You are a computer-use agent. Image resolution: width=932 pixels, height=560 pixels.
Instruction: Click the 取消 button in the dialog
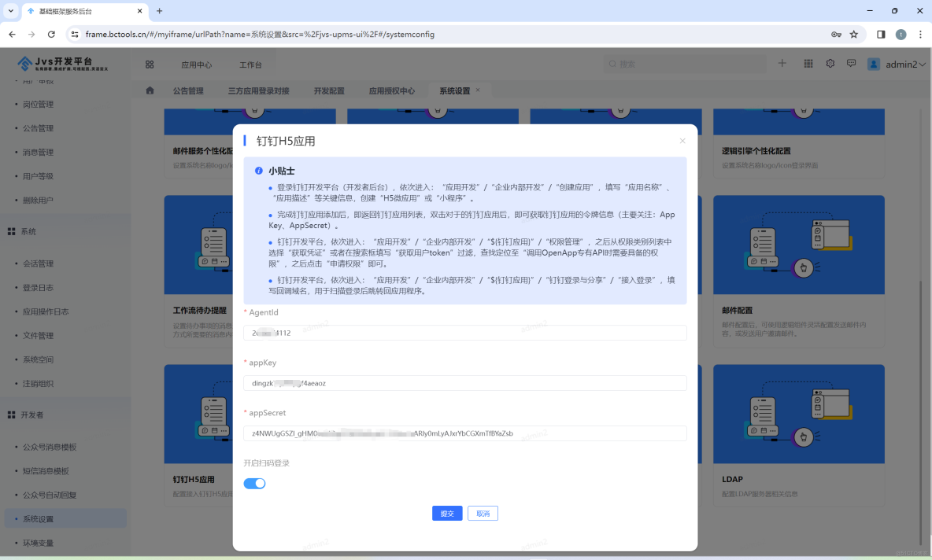pos(483,513)
